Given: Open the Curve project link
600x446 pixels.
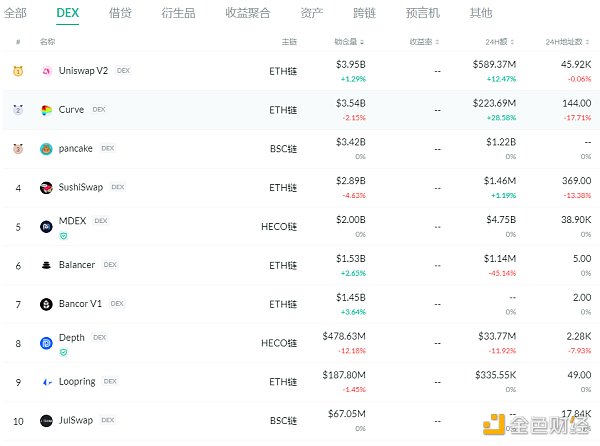Looking at the screenshot, I should [71, 109].
